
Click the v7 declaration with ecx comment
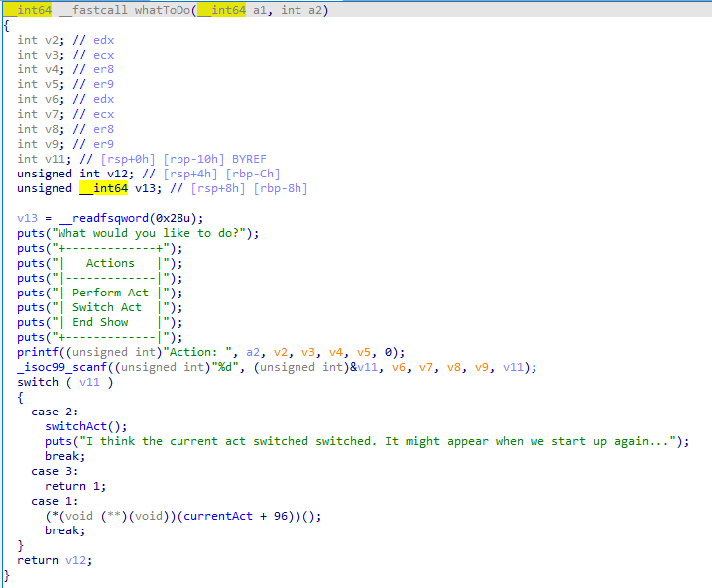pos(65,114)
